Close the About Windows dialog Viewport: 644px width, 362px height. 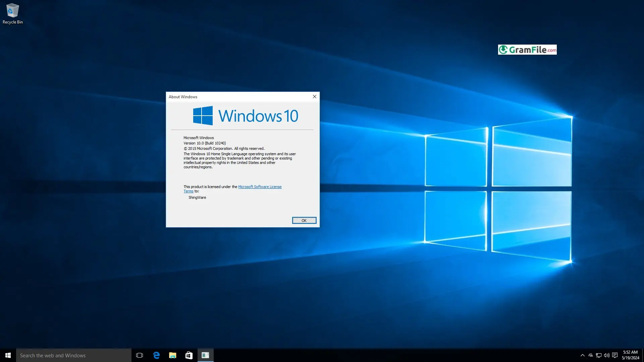(x=314, y=97)
